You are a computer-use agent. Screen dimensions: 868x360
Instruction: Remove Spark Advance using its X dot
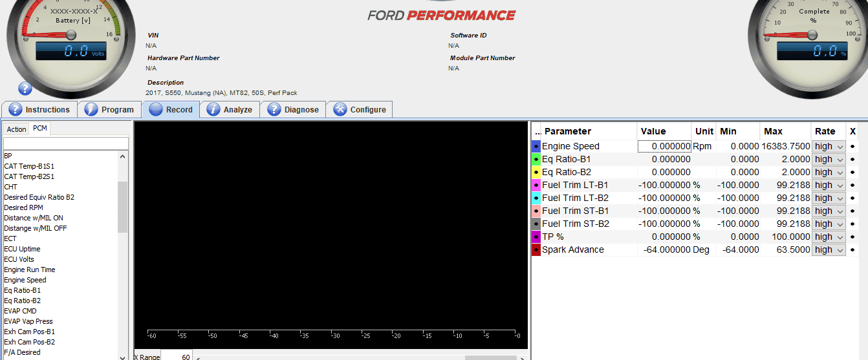coord(852,250)
